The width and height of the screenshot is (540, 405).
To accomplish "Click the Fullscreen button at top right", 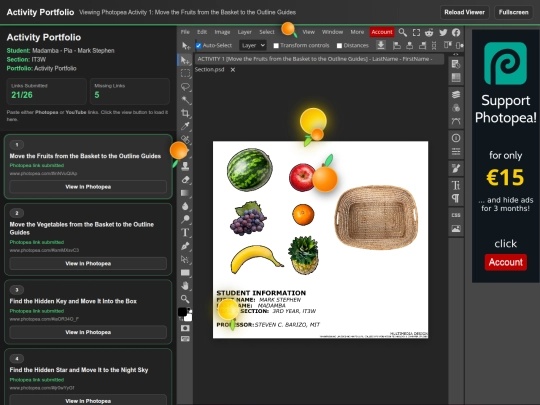I will [x=513, y=12].
